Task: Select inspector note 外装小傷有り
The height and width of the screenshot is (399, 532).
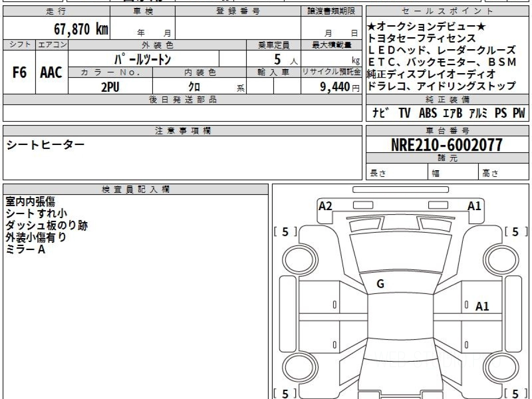Action: 35,238
